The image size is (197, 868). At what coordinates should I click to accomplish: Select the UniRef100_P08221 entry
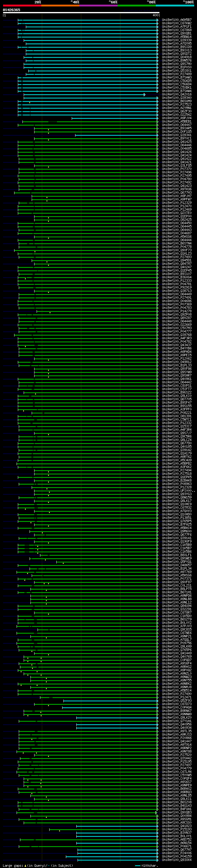(177, 412)
